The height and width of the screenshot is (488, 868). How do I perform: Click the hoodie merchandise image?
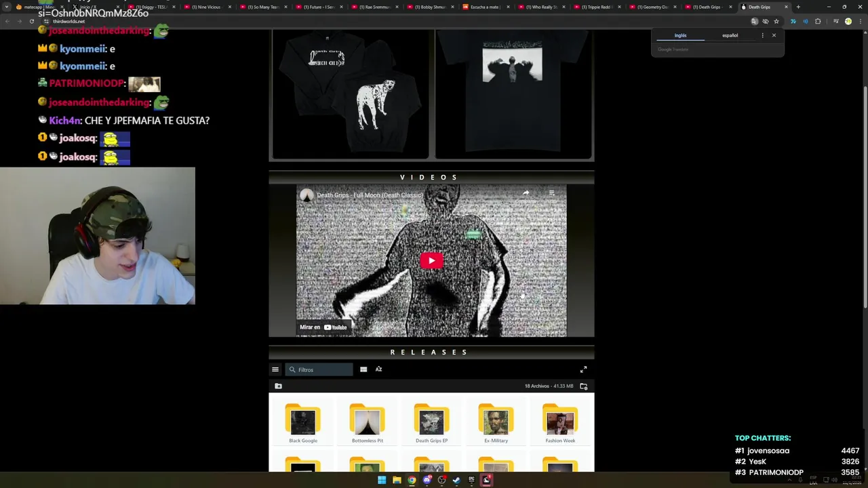pos(351,94)
